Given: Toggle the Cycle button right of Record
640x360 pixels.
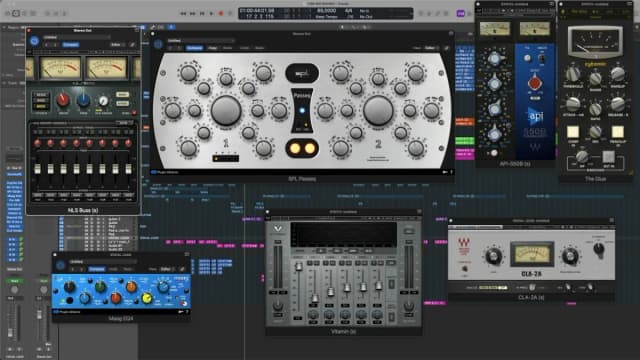Looking at the screenshot, I should point(230,13).
